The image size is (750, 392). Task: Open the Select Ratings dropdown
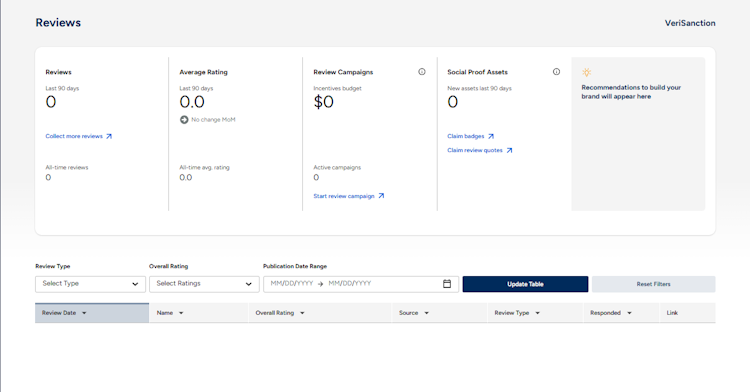pyautogui.click(x=204, y=284)
